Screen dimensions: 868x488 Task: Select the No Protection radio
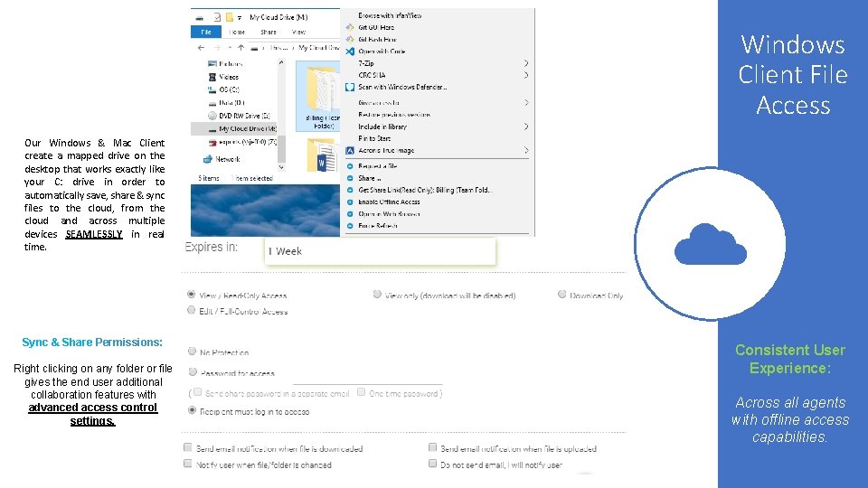[x=192, y=351]
